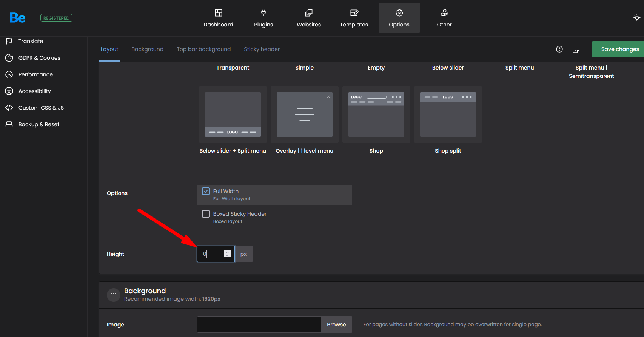Select the Options top menu
This screenshot has width=644, height=337.
tap(399, 18)
